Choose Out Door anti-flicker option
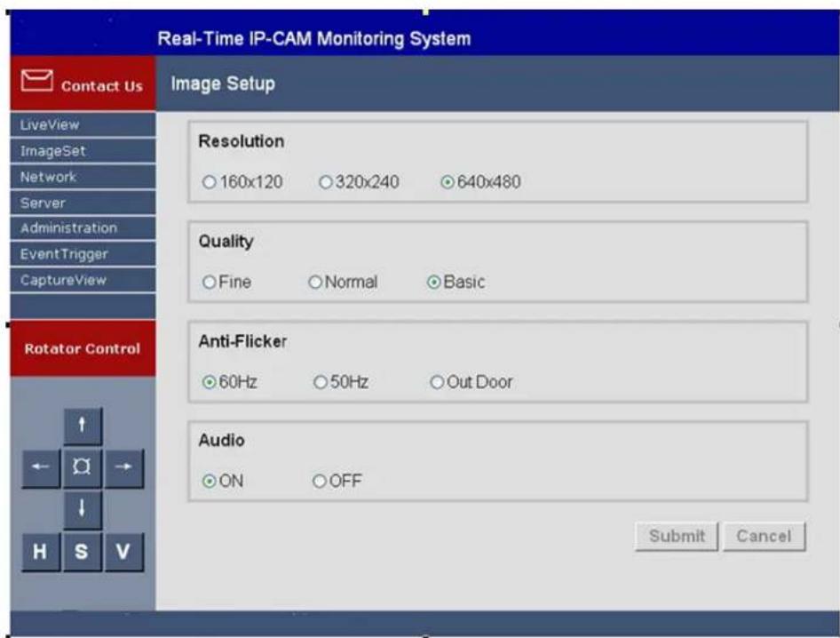This screenshot has height=638, width=840. [x=437, y=382]
